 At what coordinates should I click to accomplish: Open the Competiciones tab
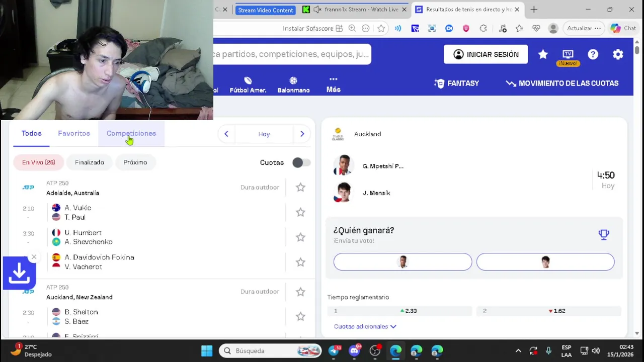pyautogui.click(x=131, y=133)
